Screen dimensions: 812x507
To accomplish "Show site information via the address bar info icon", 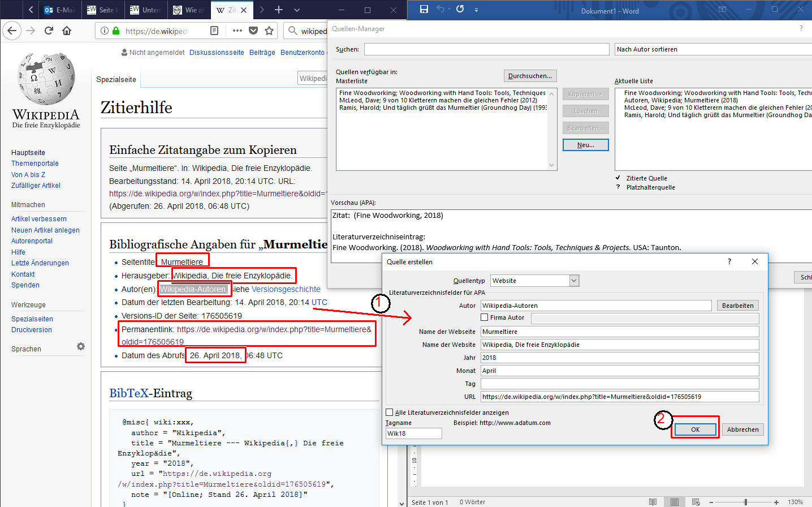I will (x=105, y=31).
